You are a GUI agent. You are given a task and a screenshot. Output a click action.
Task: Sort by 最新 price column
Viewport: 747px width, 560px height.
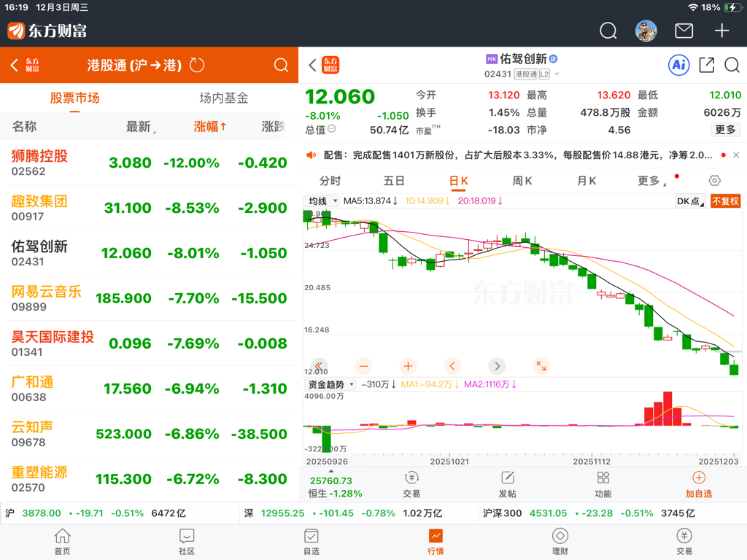point(140,127)
